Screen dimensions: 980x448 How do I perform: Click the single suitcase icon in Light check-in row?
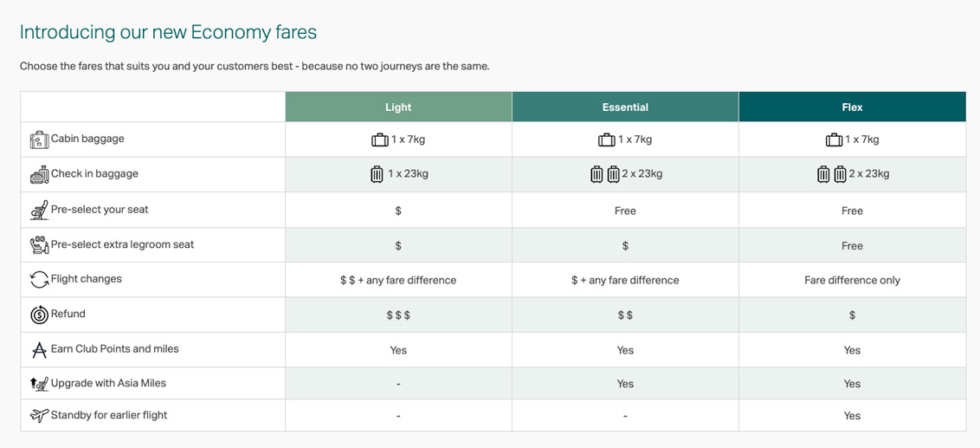coord(377,174)
